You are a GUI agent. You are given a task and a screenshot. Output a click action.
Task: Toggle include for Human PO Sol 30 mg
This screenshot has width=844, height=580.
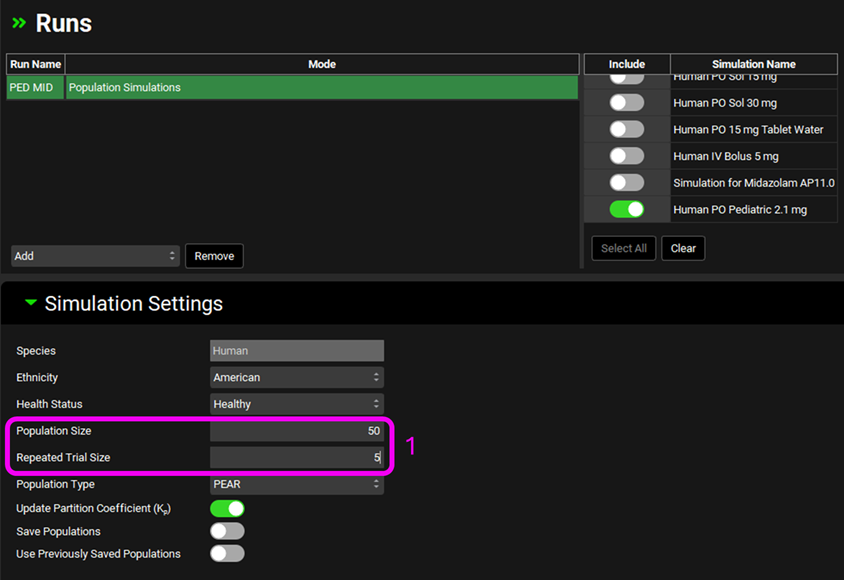(627, 102)
